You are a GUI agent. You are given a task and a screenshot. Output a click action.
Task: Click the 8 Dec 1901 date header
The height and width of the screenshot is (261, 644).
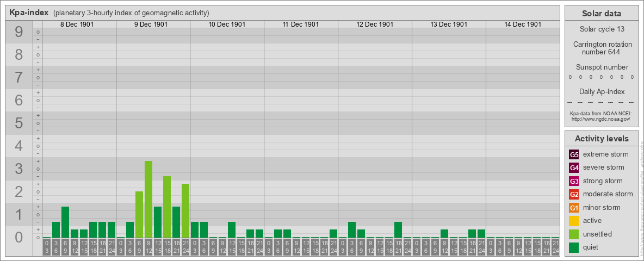click(x=77, y=24)
